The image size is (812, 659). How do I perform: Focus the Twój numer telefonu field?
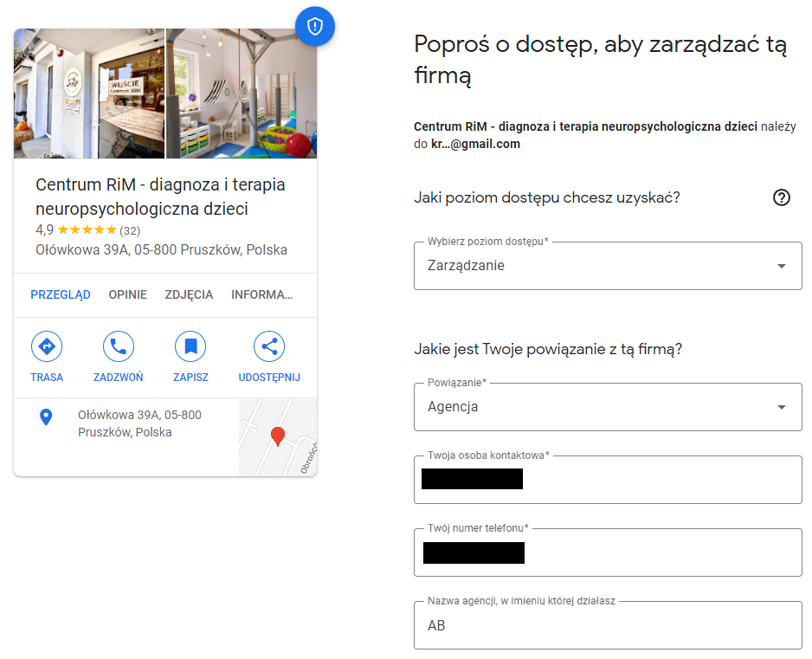[x=608, y=552]
